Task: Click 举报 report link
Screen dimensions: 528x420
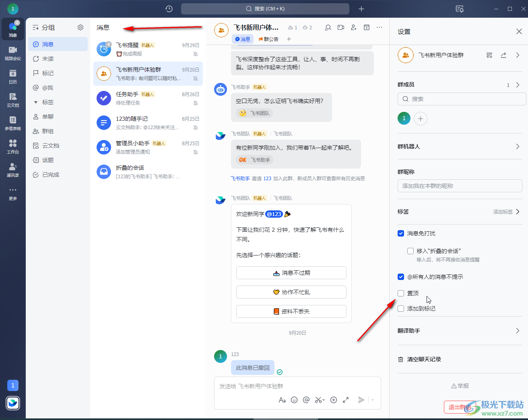Action: point(460,386)
